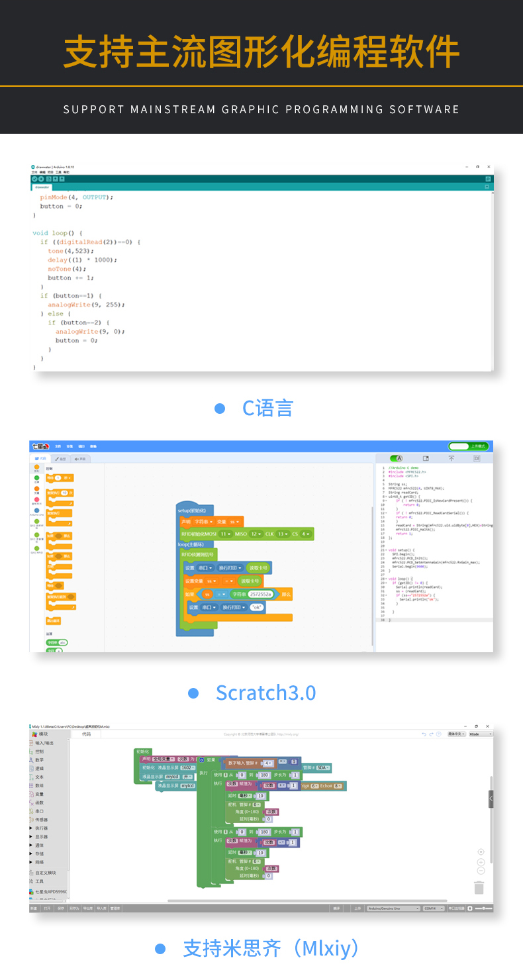523x980 pixels.
Task: Open the Arduino/Genuino Uno board dropdown
Action: point(393,908)
